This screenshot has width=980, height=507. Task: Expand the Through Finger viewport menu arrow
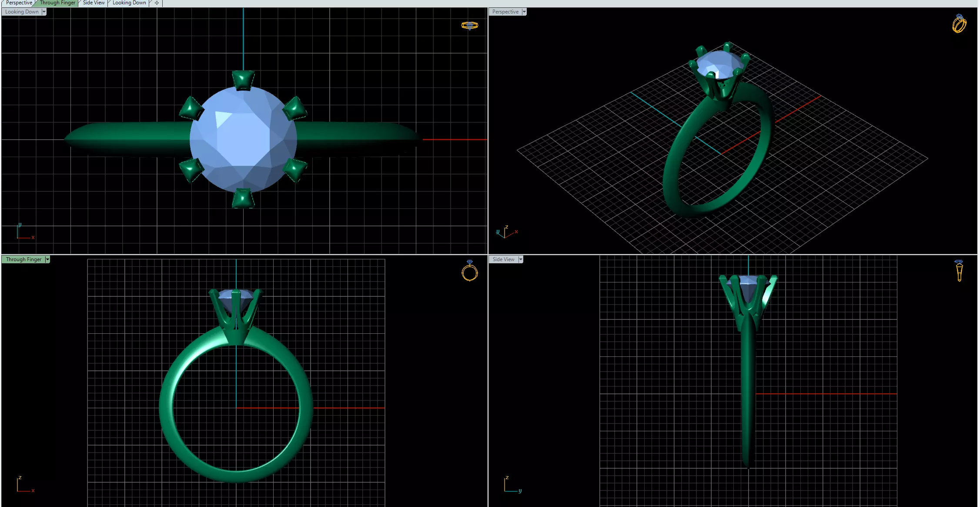[47, 259]
